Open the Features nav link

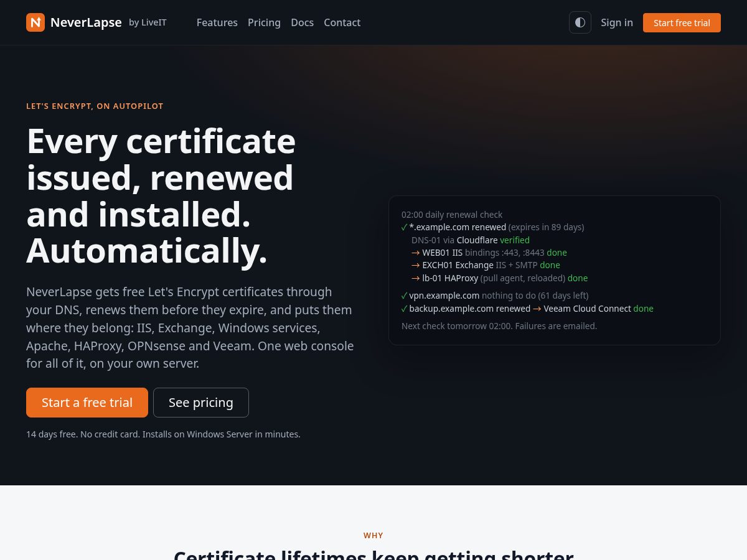pos(217,22)
